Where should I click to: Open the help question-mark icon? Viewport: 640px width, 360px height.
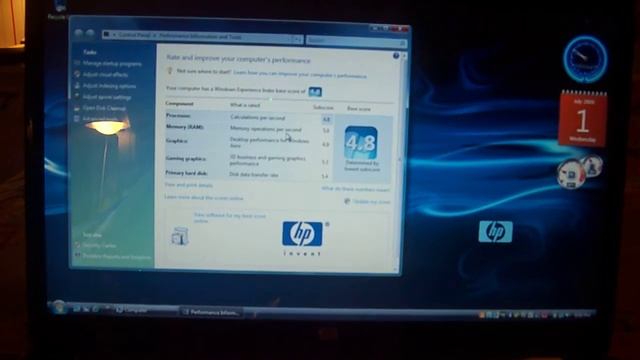point(396,56)
